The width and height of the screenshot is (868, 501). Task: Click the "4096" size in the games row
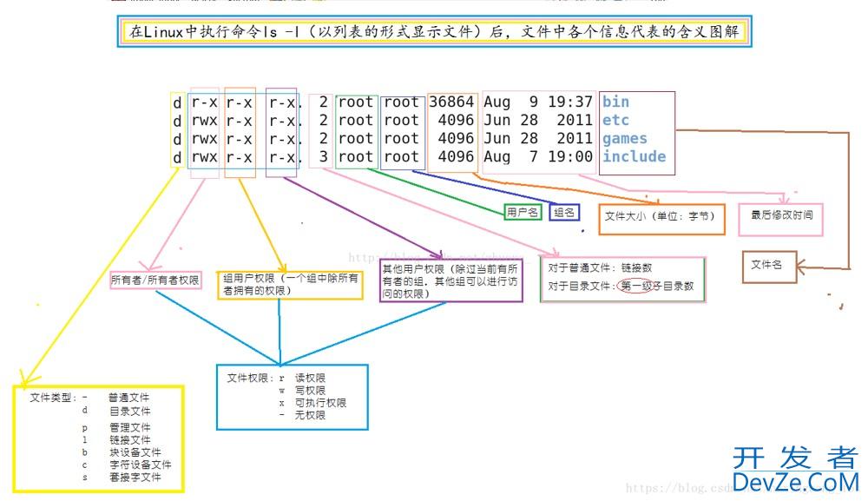[457, 138]
